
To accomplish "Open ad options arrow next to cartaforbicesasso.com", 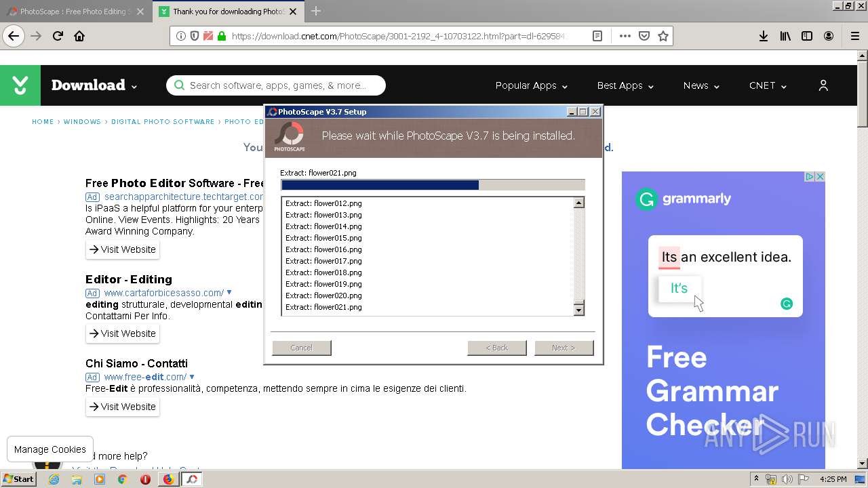I will point(229,293).
